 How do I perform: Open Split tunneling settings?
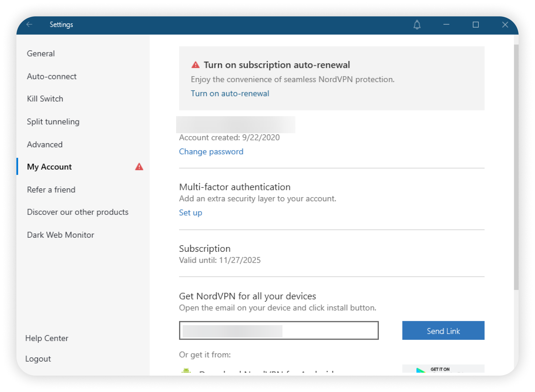pos(53,122)
